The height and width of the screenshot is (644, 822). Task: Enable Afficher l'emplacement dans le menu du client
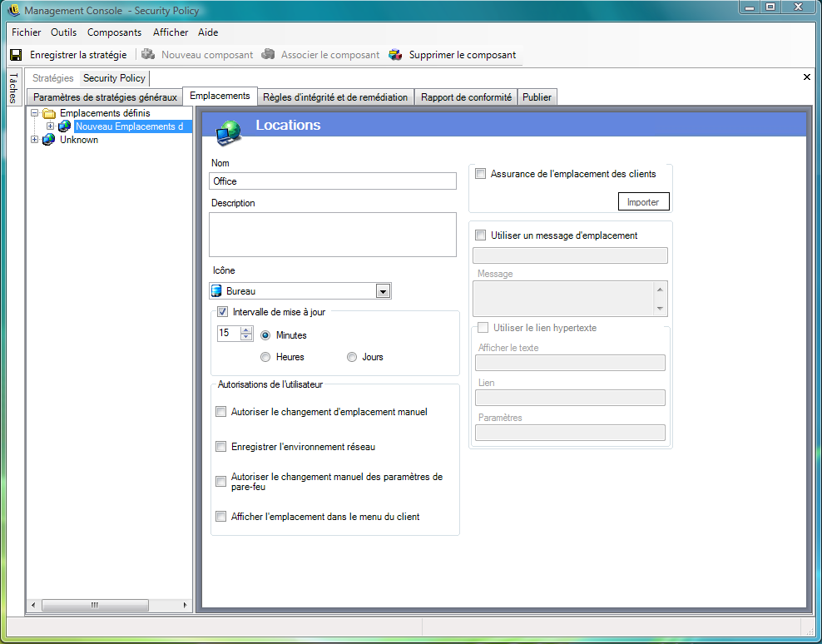pos(221,517)
